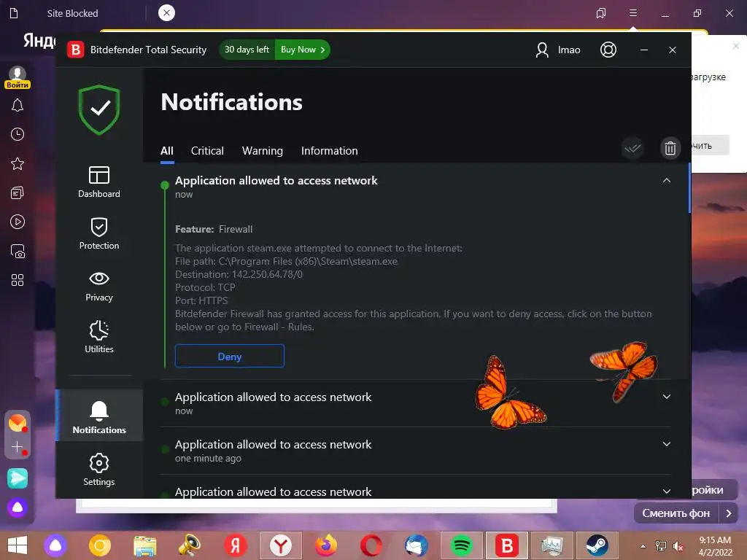Viewport: 747px width, 560px height.
Task: Expand the last partially visible notification
Action: point(667,491)
